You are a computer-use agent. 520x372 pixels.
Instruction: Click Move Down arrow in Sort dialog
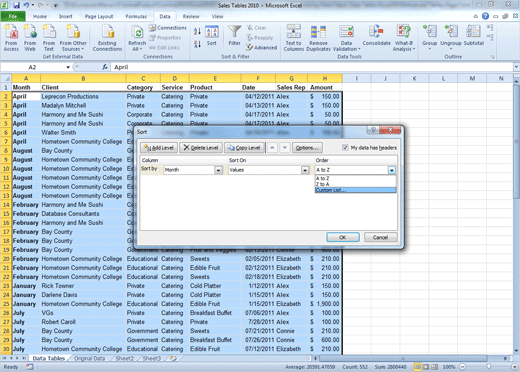point(285,147)
